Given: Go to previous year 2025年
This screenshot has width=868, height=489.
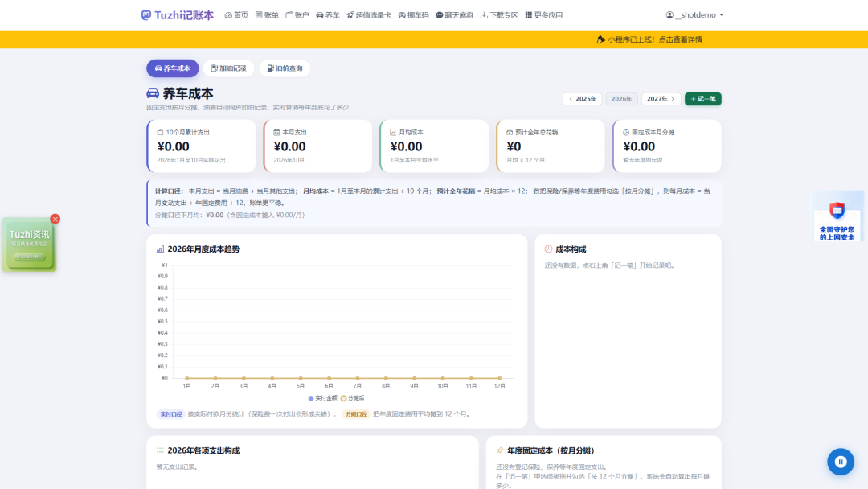Looking at the screenshot, I should (583, 99).
